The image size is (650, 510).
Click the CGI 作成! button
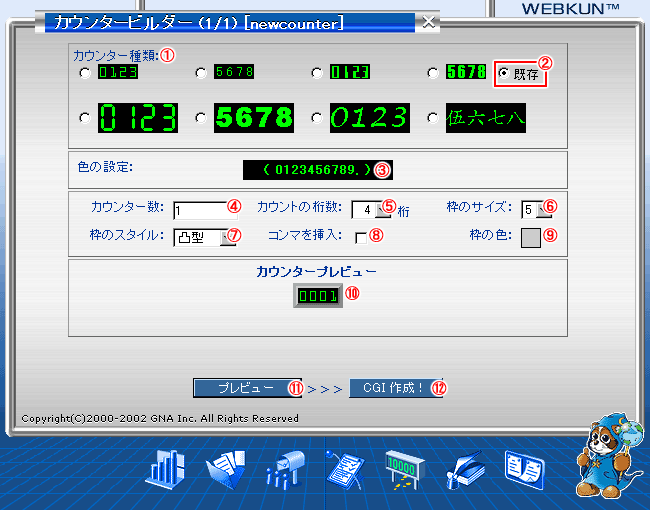pos(391,388)
